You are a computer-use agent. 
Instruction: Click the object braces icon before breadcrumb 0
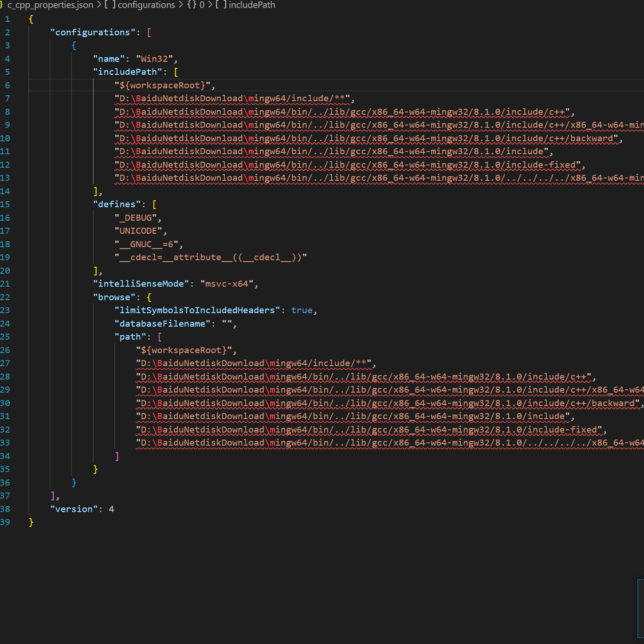click(192, 5)
